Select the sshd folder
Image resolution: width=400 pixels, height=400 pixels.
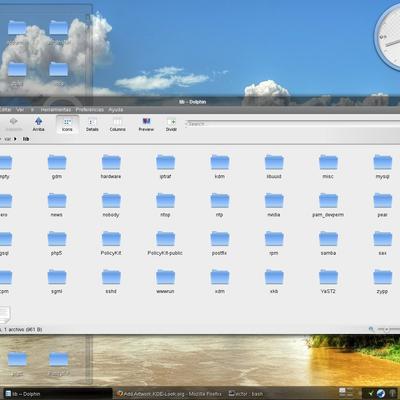click(111, 282)
